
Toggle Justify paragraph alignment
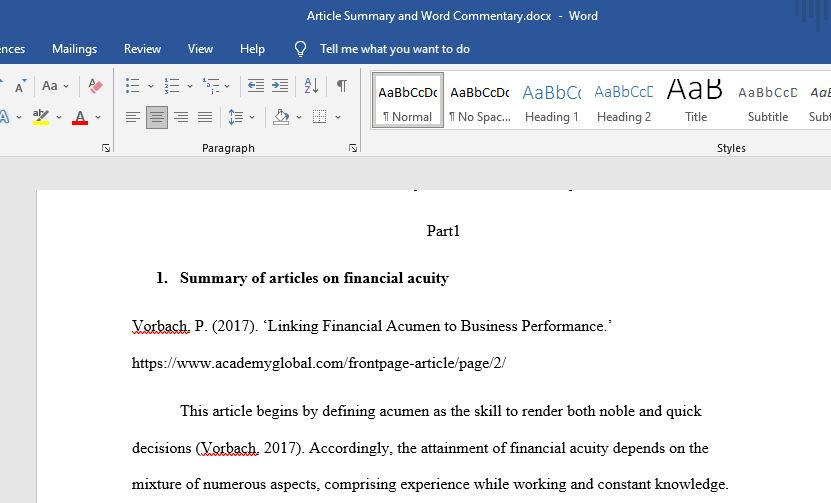point(205,117)
